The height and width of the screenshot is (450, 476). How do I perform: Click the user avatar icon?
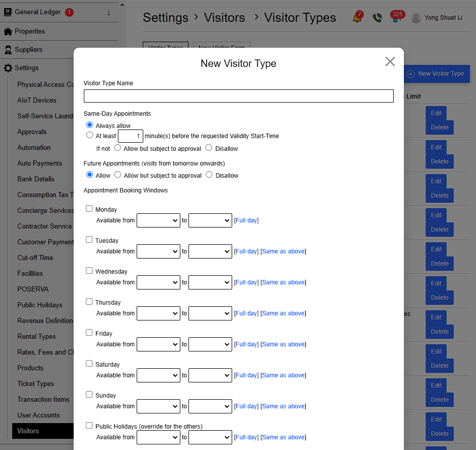pyautogui.click(x=416, y=18)
